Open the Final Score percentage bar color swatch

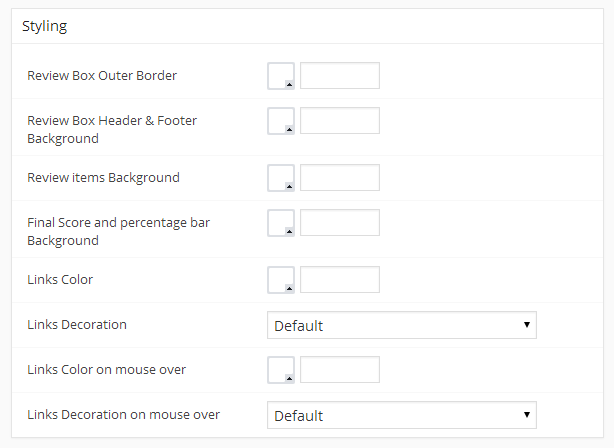[x=281, y=223]
